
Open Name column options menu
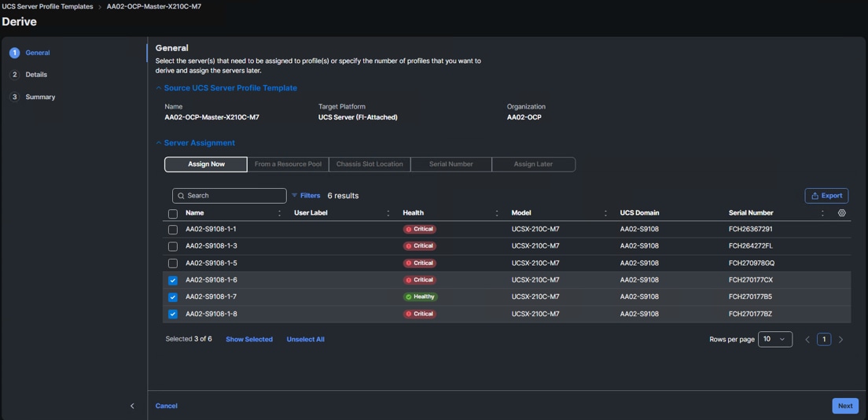(x=279, y=213)
